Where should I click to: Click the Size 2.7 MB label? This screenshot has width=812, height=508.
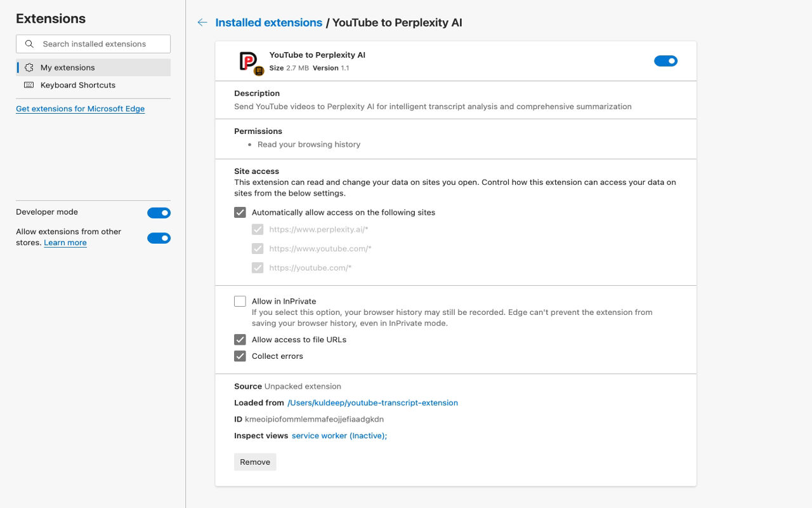click(x=289, y=68)
